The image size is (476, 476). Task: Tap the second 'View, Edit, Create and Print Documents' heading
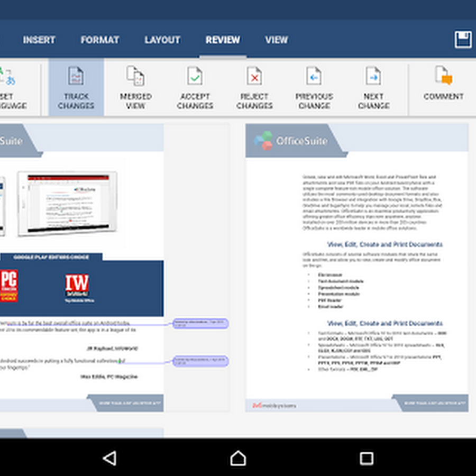385,323
